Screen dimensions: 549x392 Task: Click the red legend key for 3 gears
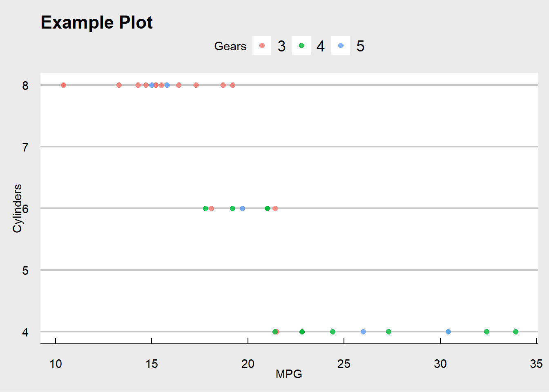click(x=262, y=46)
